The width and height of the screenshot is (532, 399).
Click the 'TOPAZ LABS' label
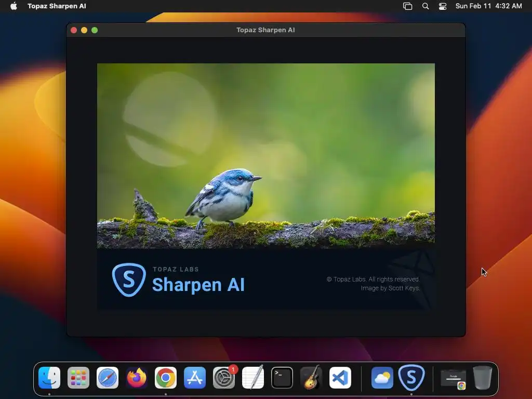pyautogui.click(x=176, y=270)
